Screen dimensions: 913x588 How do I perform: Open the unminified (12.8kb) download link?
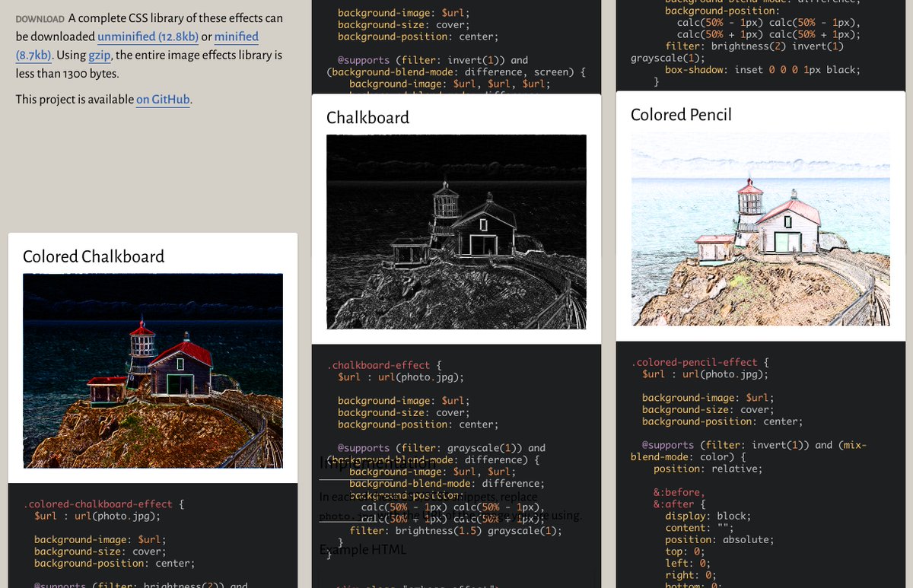(148, 37)
